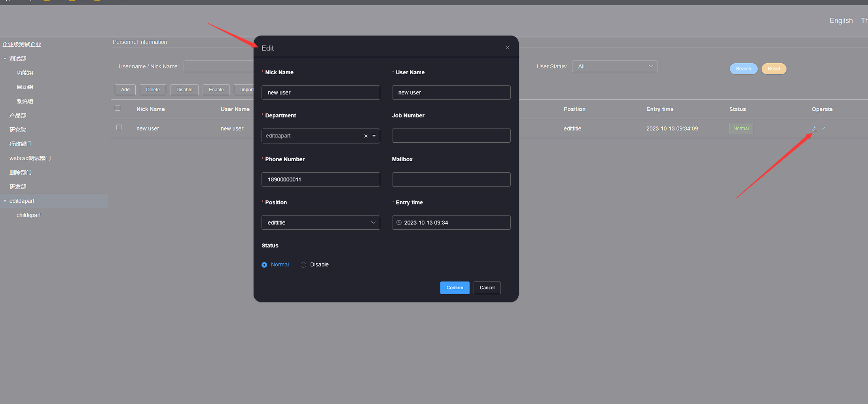
Task: Open the User Status dropdown showing All
Action: 615,66
